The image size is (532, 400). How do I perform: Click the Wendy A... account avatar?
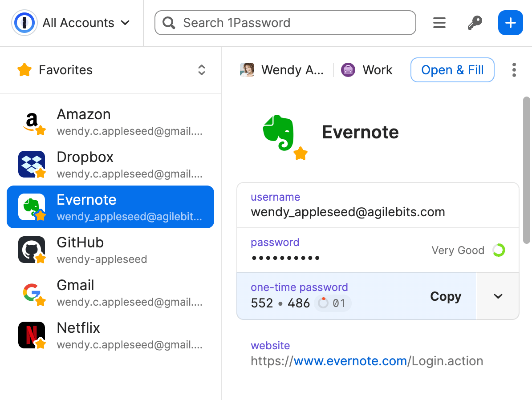coord(247,70)
